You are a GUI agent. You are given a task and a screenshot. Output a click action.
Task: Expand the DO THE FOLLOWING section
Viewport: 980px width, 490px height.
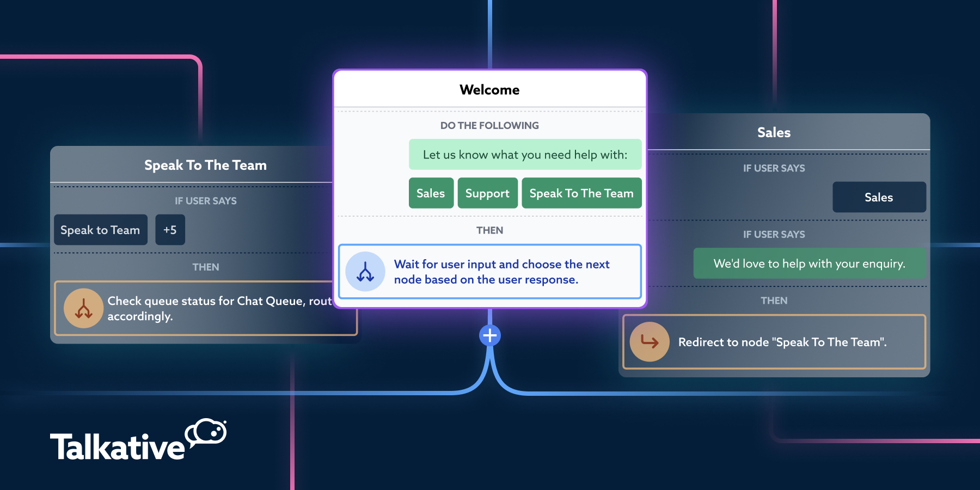[x=489, y=125]
